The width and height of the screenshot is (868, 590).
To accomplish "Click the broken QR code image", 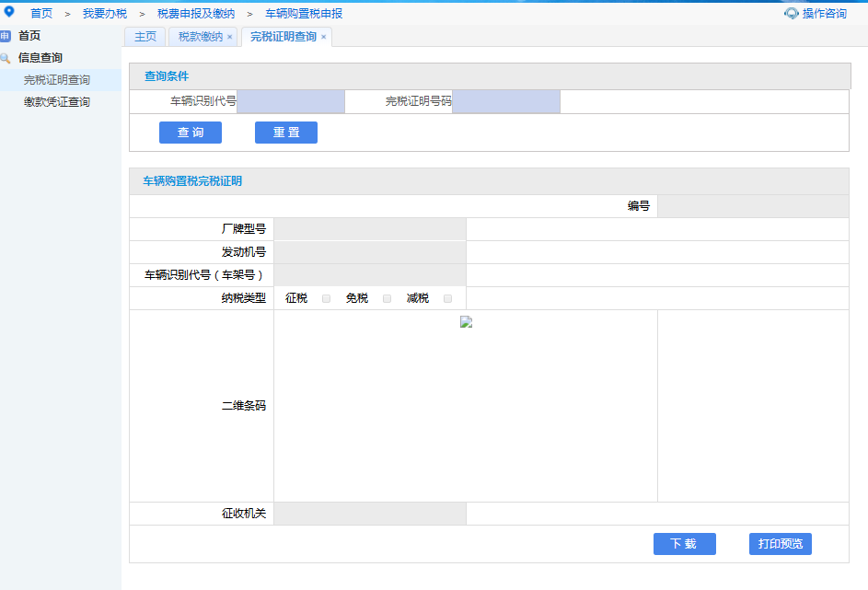I will click(466, 322).
